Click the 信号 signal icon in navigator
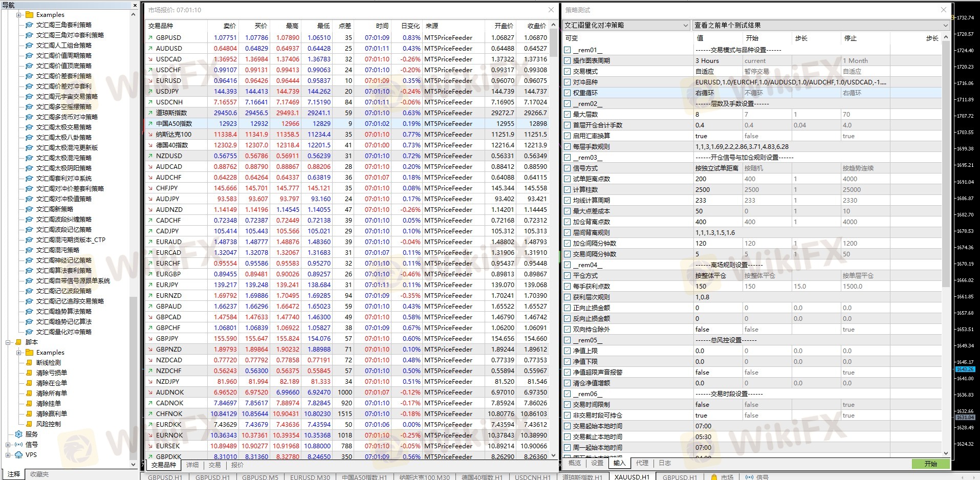This screenshot has height=480, width=980. coord(19,444)
